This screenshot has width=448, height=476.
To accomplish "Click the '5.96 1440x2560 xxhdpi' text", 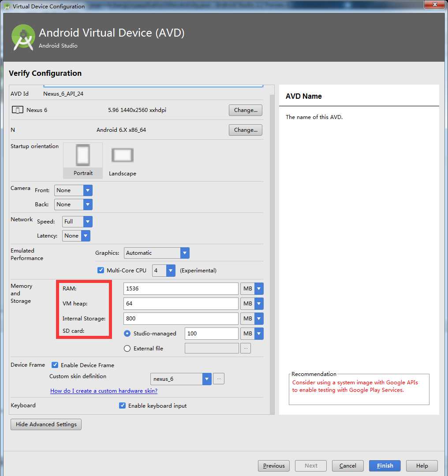I will point(137,110).
